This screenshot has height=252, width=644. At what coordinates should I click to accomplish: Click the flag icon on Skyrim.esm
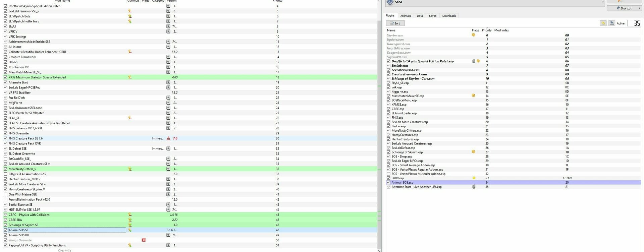(x=473, y=35)
